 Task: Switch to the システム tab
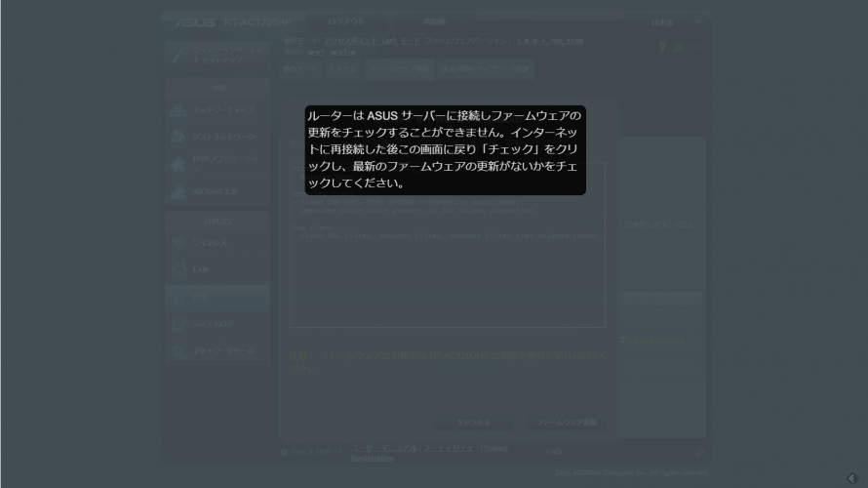pyautogui.click(x=342, y=69)
